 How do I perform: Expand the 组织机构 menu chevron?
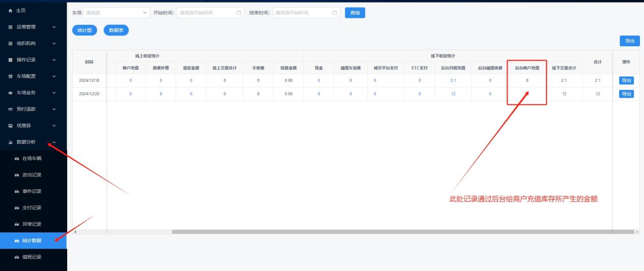(x=54, y=44)
